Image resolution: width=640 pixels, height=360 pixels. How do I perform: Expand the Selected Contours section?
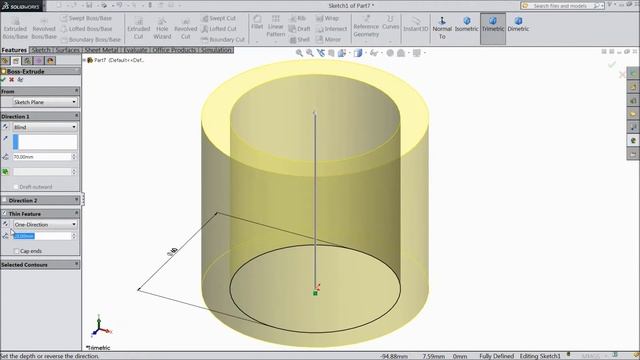(76, 264)
